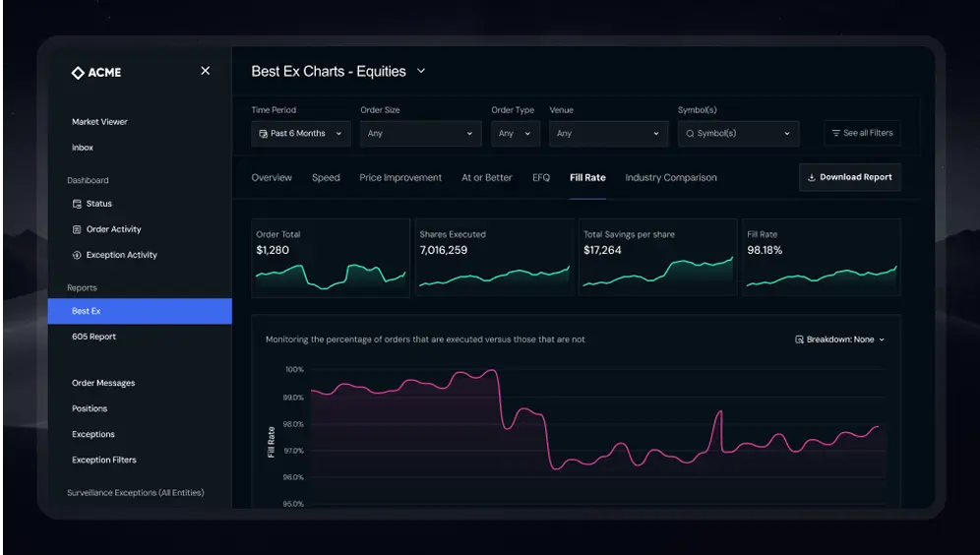Switch to the Industry Comparison tab
980x555 pixels.
click(x=671, y=177)
